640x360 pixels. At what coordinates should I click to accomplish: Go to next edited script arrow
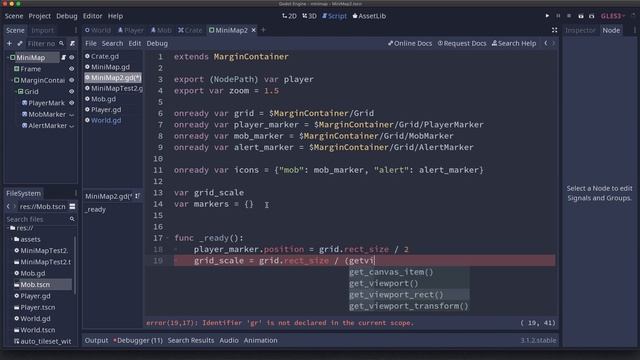click(553, 43)
